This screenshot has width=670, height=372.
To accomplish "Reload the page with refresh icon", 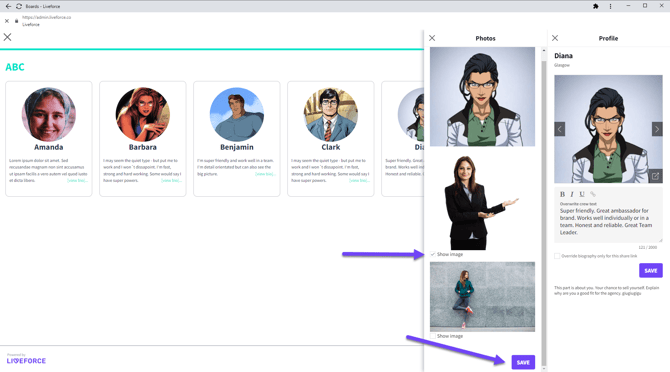I will click(19, 6).
